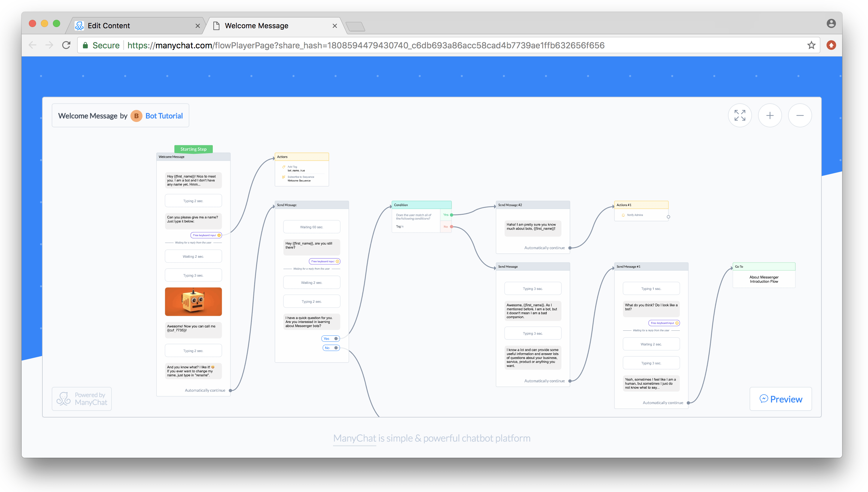
Task: Click 'Yeah, sometimes I feel like' message
Action: (651, 384)
